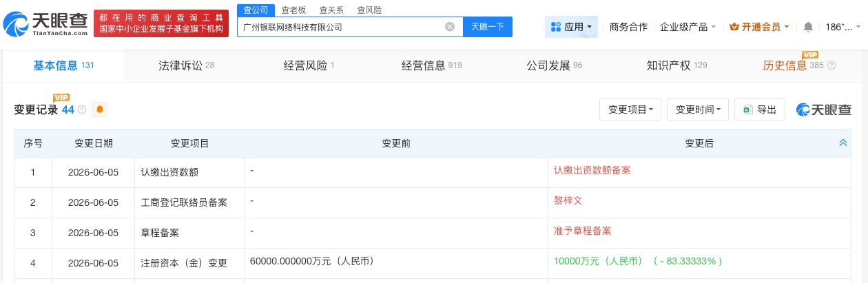
Task: Open the 应用 dropdown
Action: [571, 27]
